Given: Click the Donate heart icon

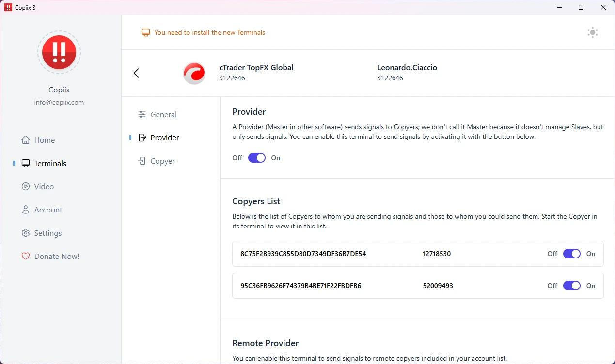Looking at the screenshot, I should 26,256.
